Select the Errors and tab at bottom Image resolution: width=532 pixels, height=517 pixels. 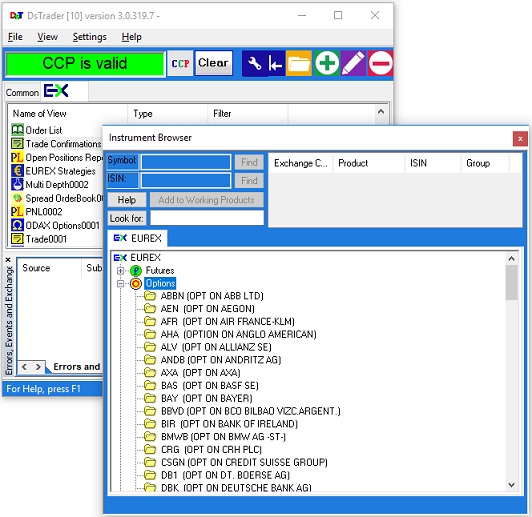77,367
